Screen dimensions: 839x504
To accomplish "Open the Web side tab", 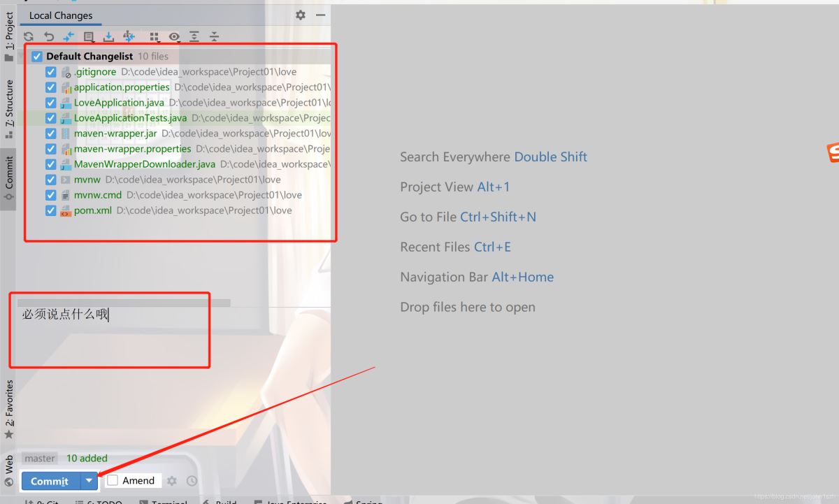I will (8, 470).
